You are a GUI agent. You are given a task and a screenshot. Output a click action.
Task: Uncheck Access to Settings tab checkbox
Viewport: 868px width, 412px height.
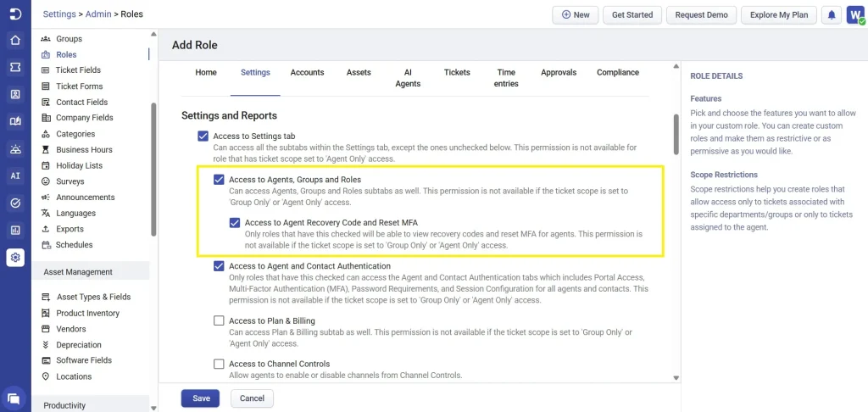pos(203,136)
